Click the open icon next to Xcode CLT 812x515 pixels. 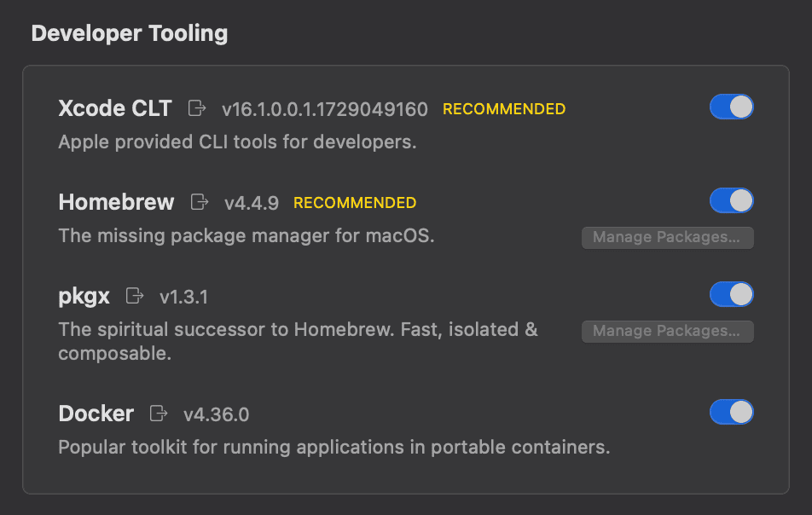point(197,108)
